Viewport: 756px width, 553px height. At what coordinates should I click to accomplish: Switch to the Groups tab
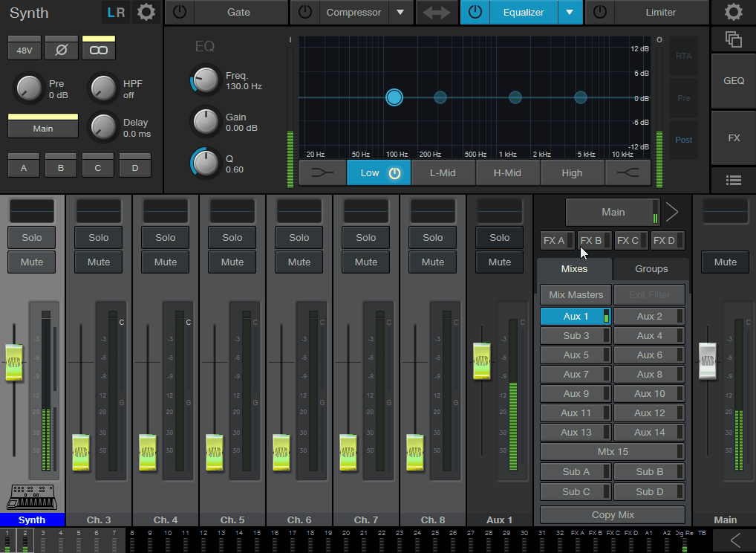651,269
